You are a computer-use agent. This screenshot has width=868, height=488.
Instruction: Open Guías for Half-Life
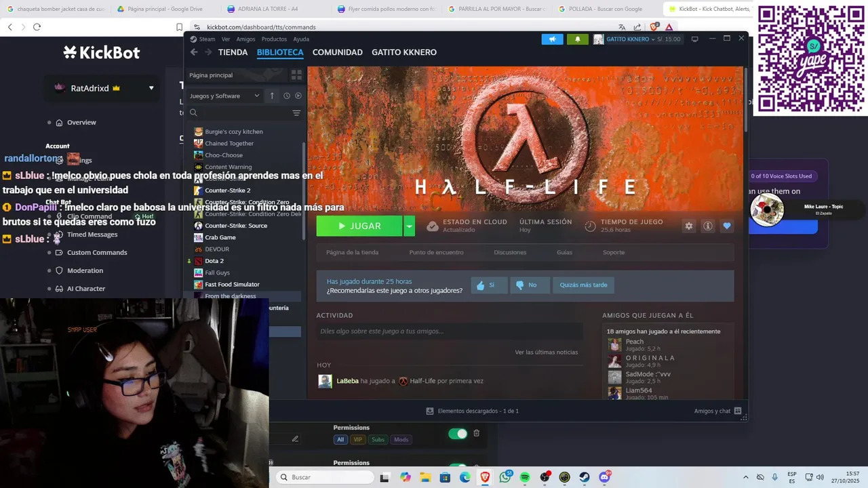pos(564,252)
